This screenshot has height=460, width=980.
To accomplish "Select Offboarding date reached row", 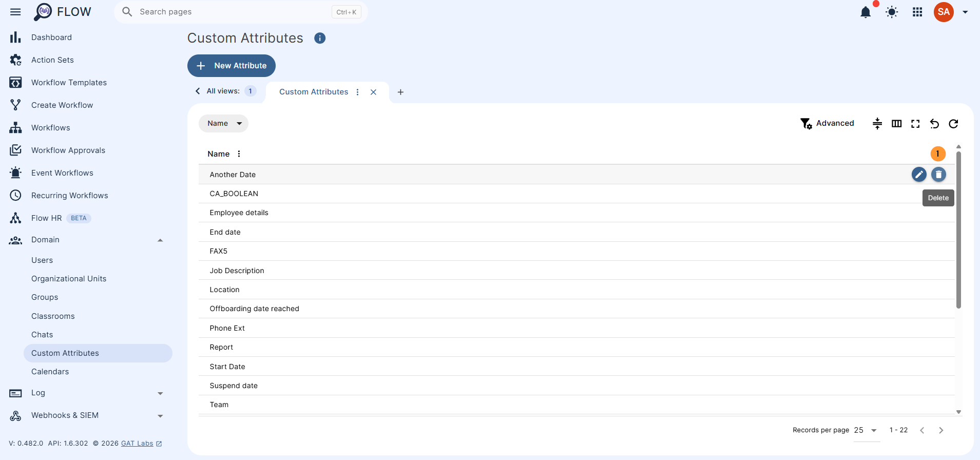I will coord(577,309).
